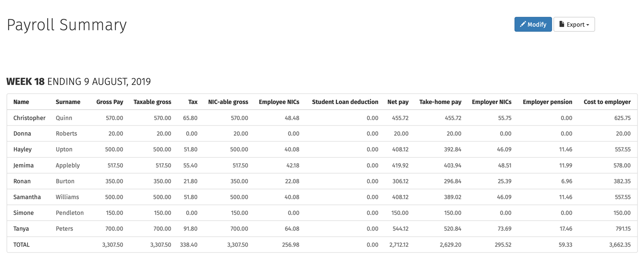The height and width of the screenshot is (270, 644).
Task: Click Jemima's gross pay value 517.50
Action: (115, 166)
